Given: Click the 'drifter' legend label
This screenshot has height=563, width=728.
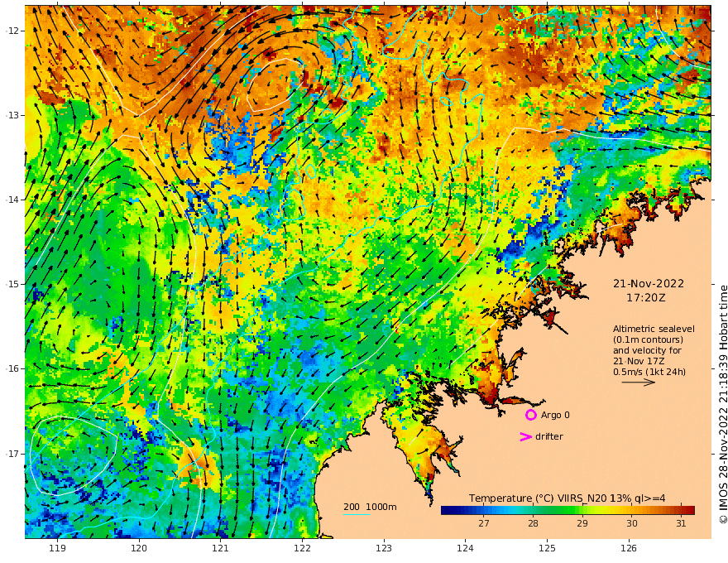Looking at the screenshot, I should coord(549,436).
